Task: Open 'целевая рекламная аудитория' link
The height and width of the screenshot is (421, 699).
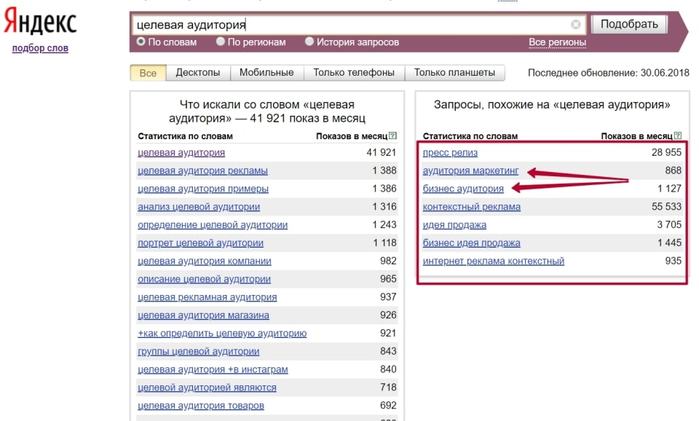Action: 207,297
